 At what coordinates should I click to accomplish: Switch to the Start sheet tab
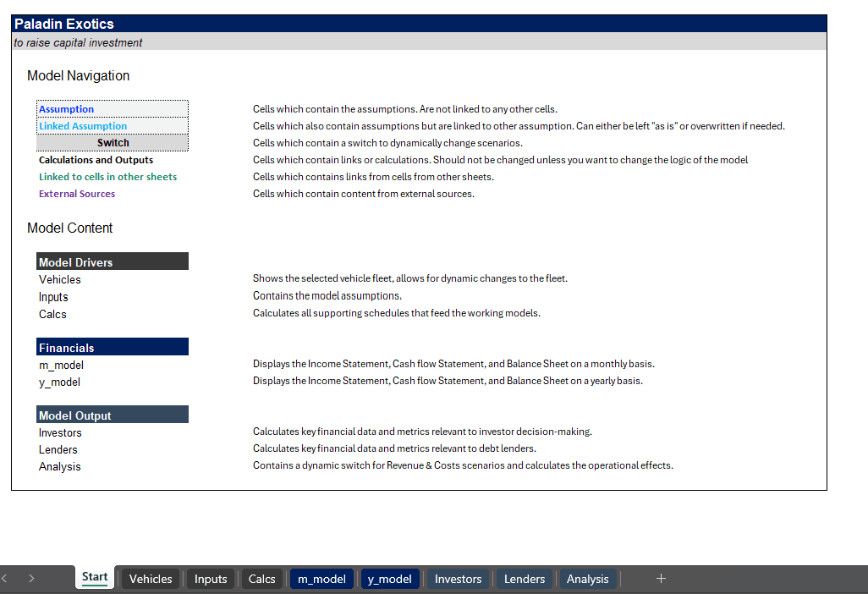(95, 577)
